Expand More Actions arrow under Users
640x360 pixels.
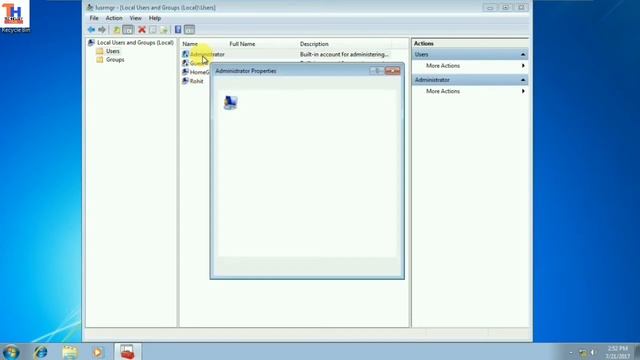tap(523, 66)
